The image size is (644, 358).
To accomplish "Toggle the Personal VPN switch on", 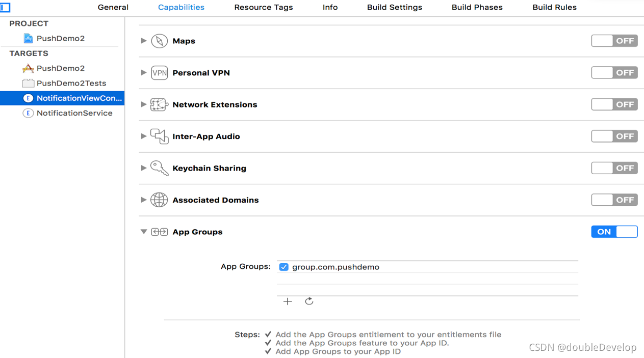I will [x=614, y=73].
